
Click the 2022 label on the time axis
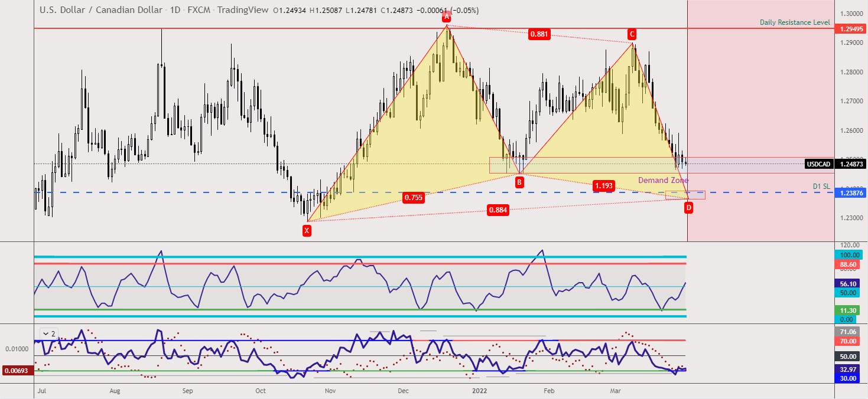(x=479, y=391)
